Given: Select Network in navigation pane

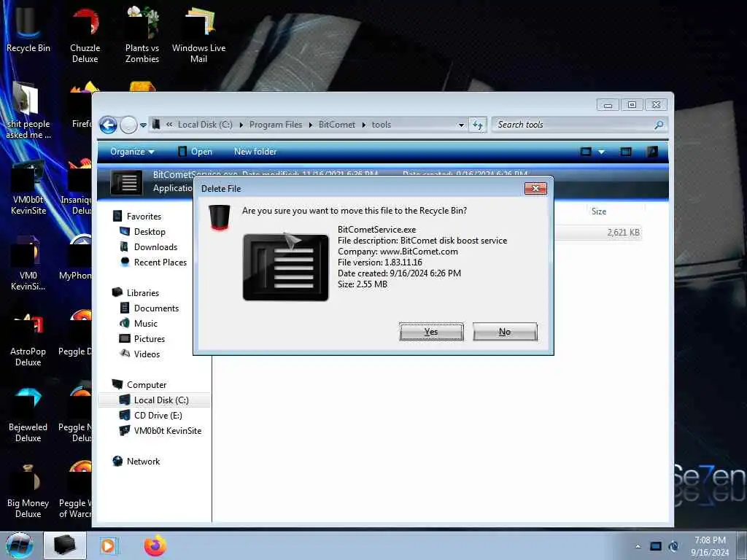Looking at the screenshot, I should [144, 461].
